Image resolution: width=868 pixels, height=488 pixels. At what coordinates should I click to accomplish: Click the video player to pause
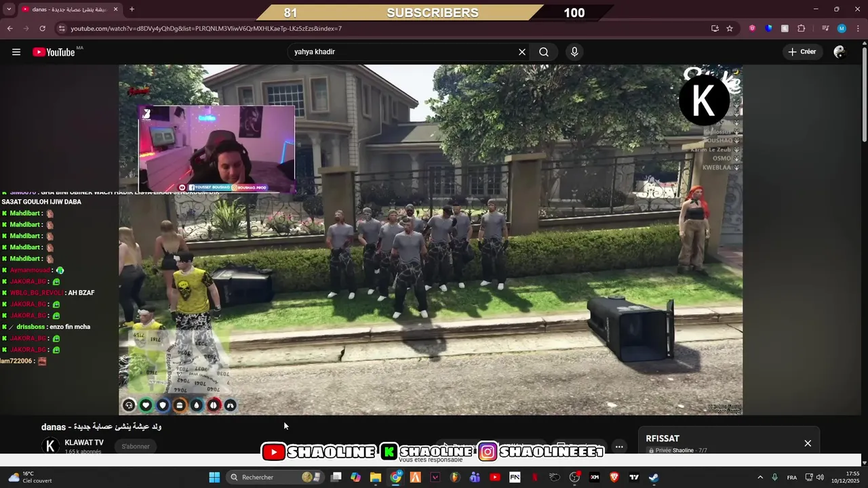click(x=431, y=239)
